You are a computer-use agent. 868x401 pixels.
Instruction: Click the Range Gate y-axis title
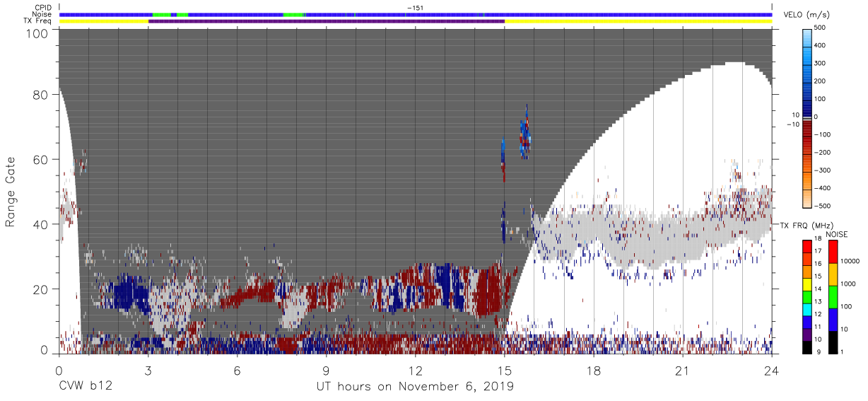(11, 192)
